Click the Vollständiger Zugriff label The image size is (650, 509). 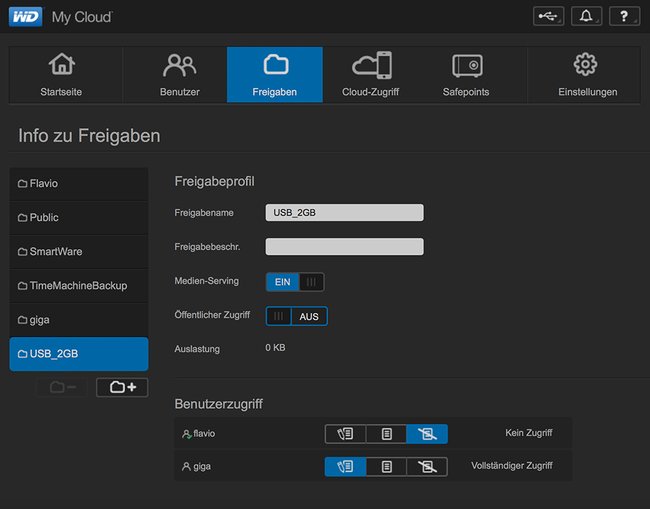coord(512,465)
